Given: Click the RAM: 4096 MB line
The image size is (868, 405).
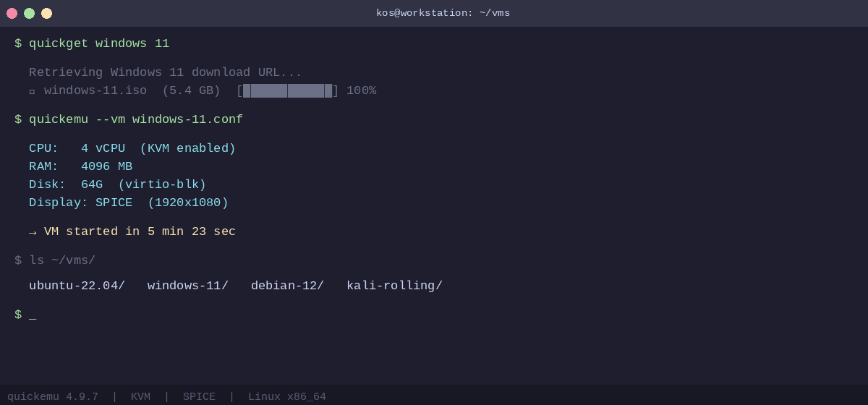Looking at the screenshot, I should point(81,166).
